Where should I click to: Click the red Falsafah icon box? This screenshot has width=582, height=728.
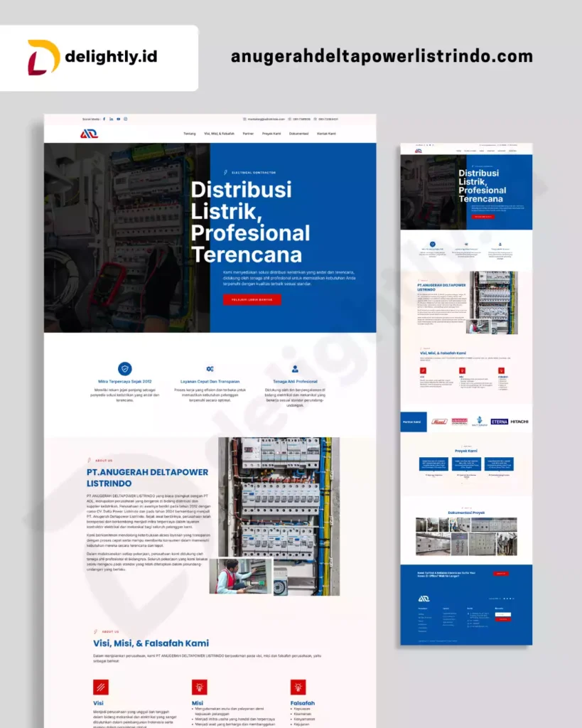click(x=298, y=687)
